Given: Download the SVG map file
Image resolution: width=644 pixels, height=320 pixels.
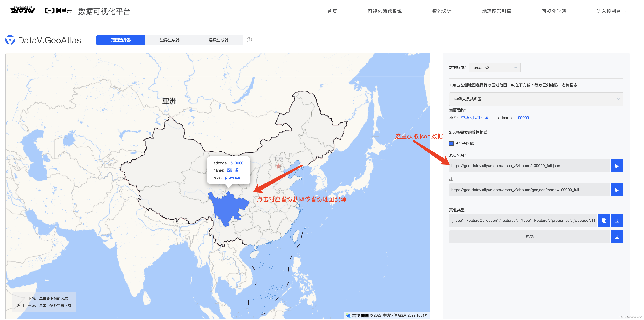Looking at the screenshot, I should click(617, 237).
